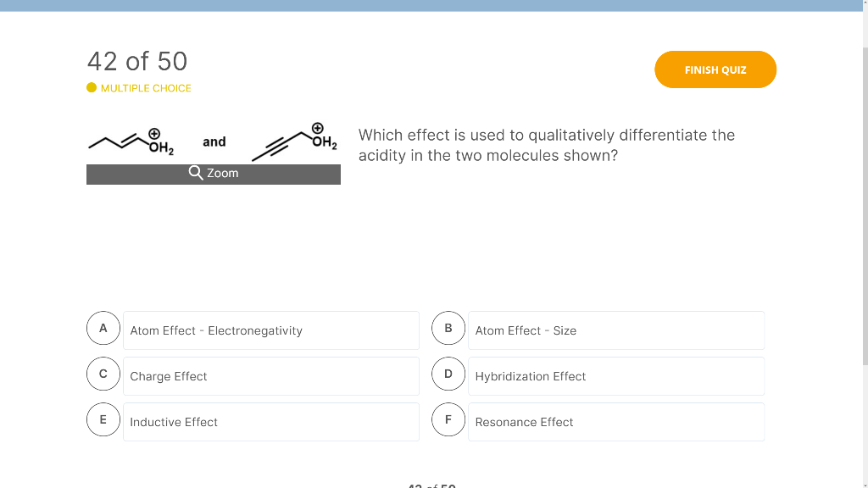Image resolution: width=868 pixels, height=488 pixels.
Task: Click the Finish Quiz button
Action: pyautogui.click(x=715, y=69)
